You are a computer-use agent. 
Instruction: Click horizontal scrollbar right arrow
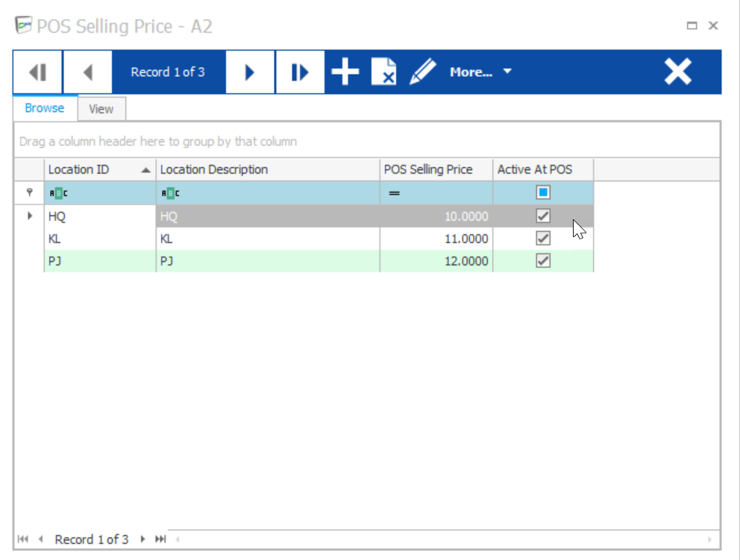coord(709,539)
